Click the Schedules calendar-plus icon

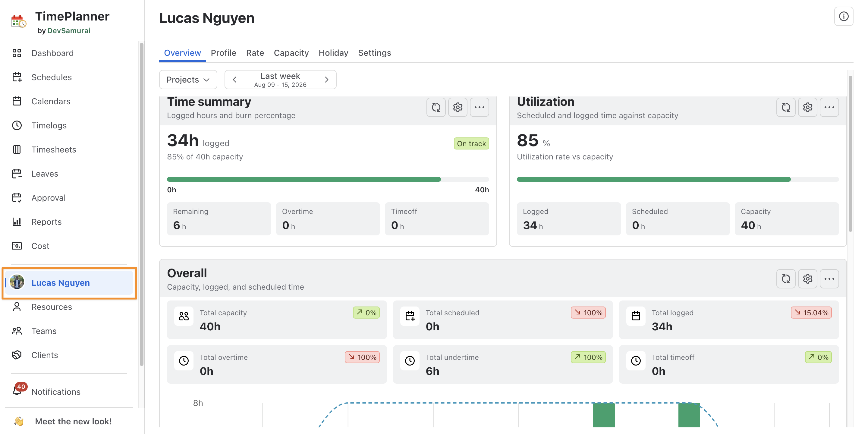17,77
